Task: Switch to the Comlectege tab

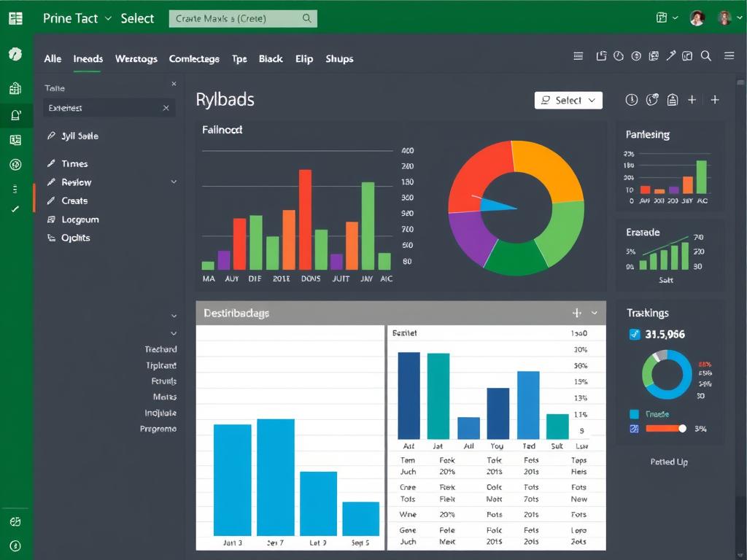Action: [x=194, y=58]
